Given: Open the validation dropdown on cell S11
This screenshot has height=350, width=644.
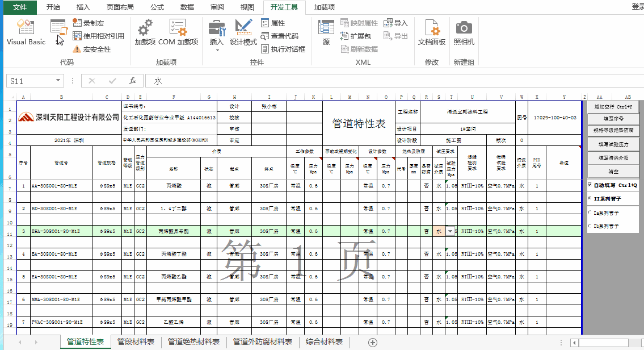Looking at the screenshot, I should click(x=451, y=231).
